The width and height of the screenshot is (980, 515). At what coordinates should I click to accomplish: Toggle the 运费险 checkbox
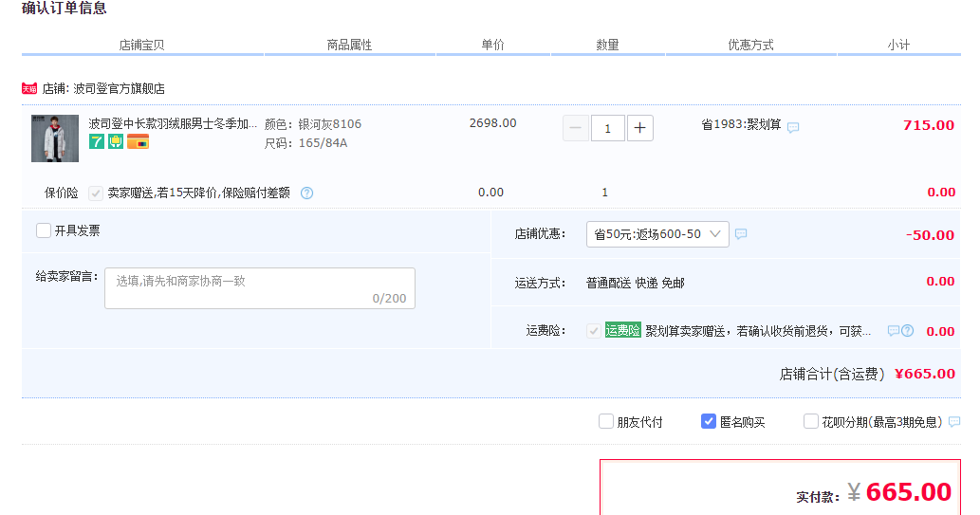[x=594, y=331]
